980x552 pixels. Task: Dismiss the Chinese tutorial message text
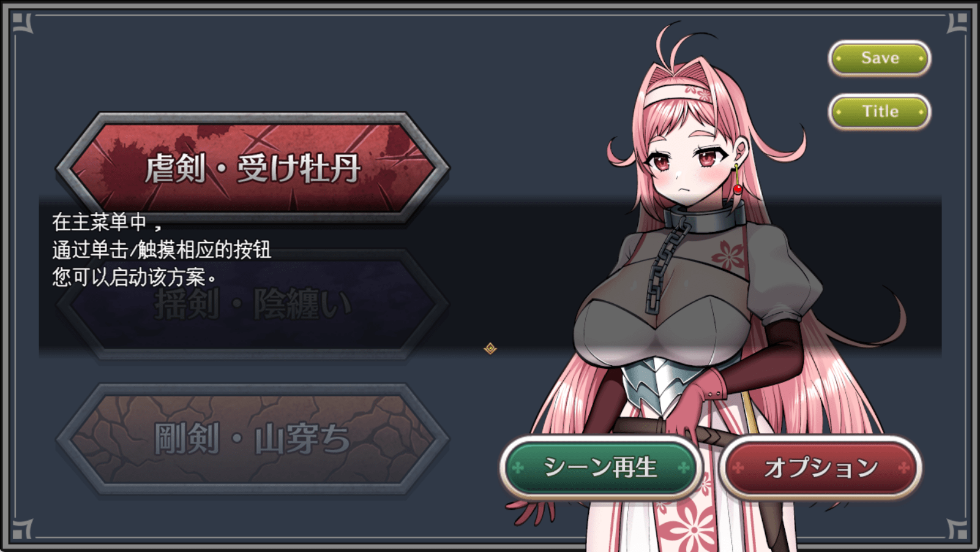pyautogui.click(x=162, y=249)
